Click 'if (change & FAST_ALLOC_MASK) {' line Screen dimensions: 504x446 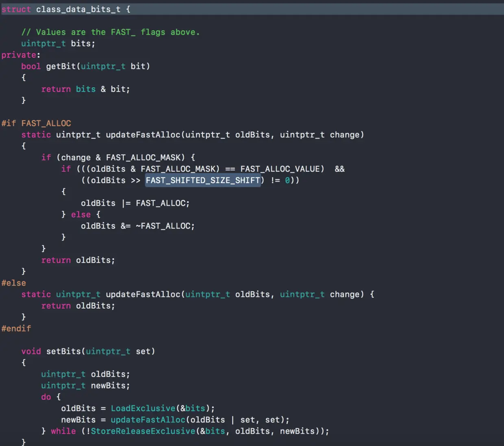(x=118, y=157)
